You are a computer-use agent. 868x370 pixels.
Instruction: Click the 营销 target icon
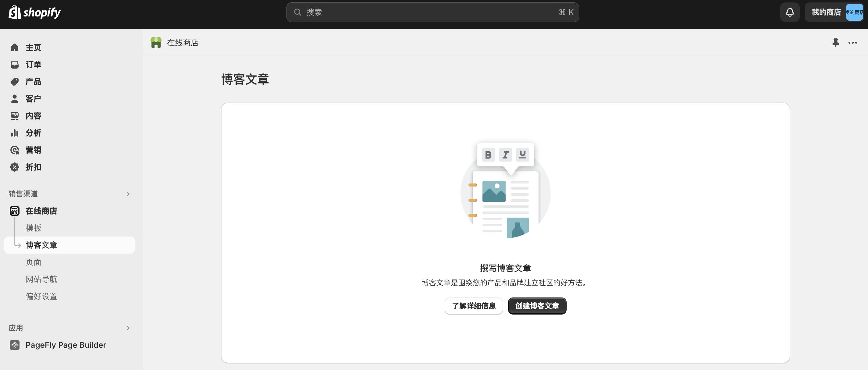(x=15, y=150)
